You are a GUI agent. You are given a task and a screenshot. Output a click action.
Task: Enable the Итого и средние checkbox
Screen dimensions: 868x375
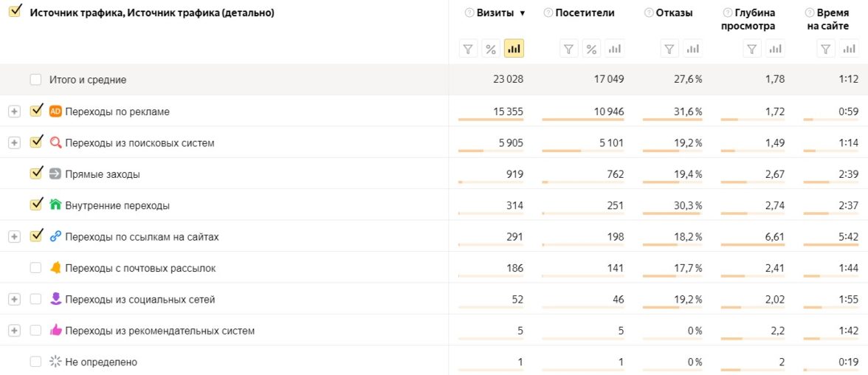tap(36, 80)
